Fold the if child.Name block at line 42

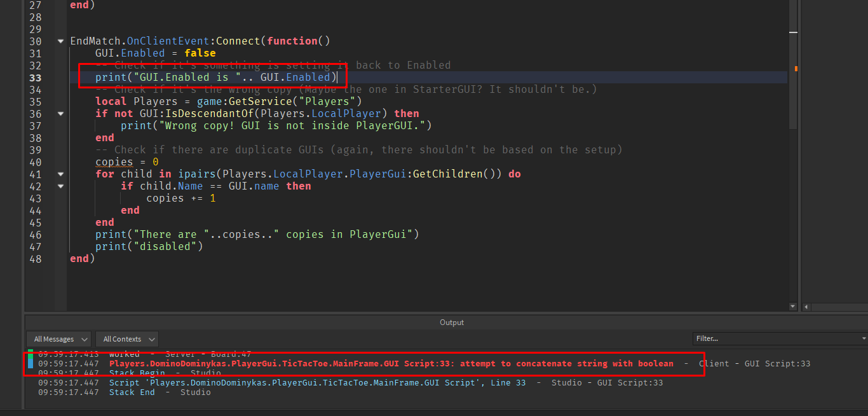tap(61, 186)
